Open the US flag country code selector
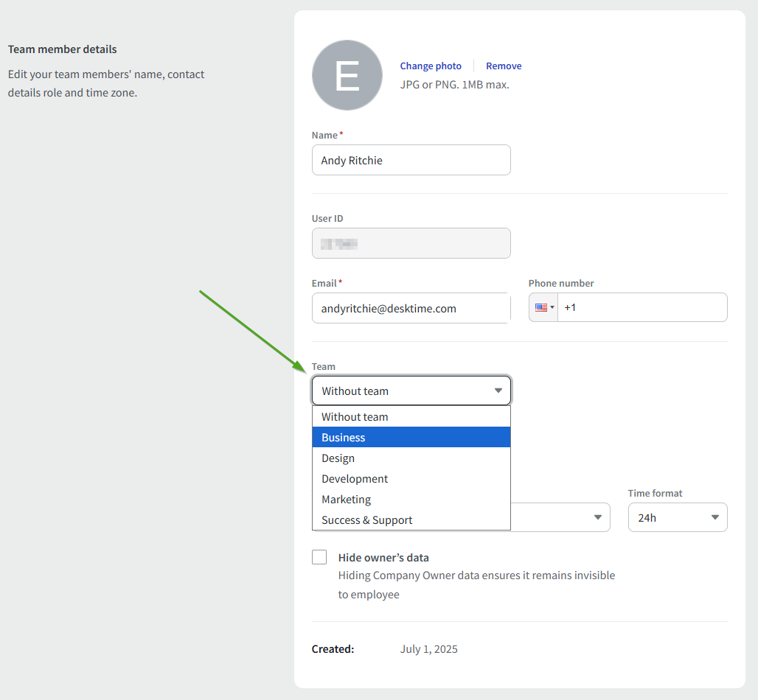Screen dimensions: 758x700 (x=544, y=308)
